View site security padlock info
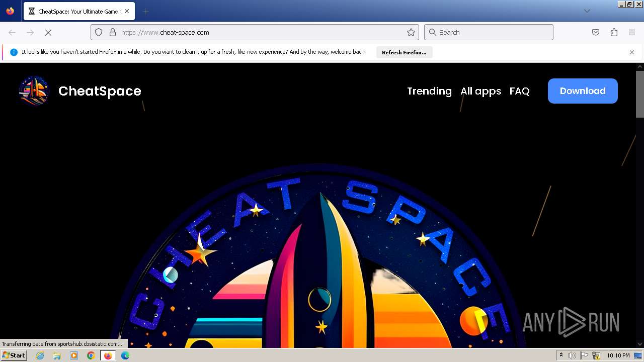This screenshot has width=644, height=362. 113,32
